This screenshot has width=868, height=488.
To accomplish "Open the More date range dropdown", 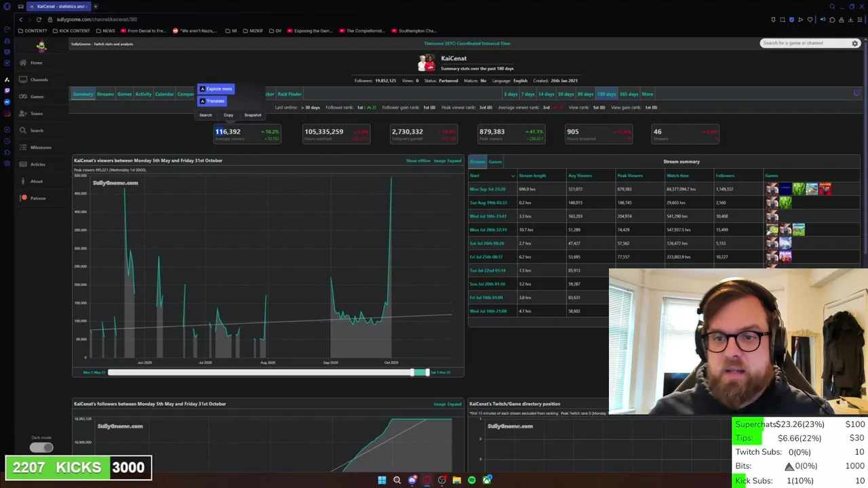I will tap(648, 94).
